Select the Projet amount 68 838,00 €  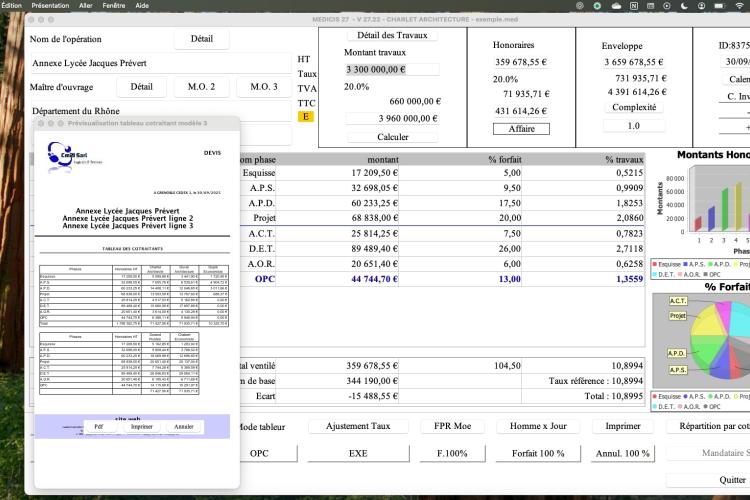coord(375,218)
